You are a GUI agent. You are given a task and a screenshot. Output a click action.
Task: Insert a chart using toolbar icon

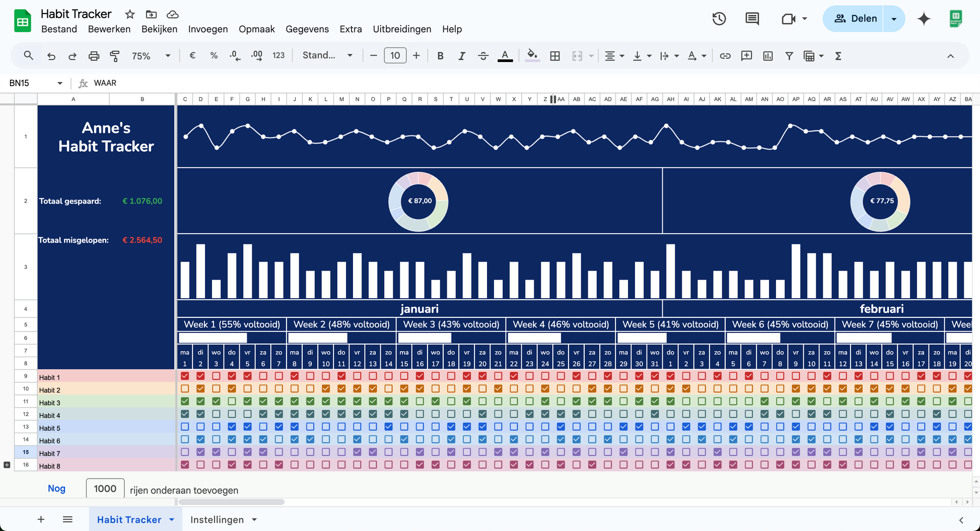pos(767,56)
